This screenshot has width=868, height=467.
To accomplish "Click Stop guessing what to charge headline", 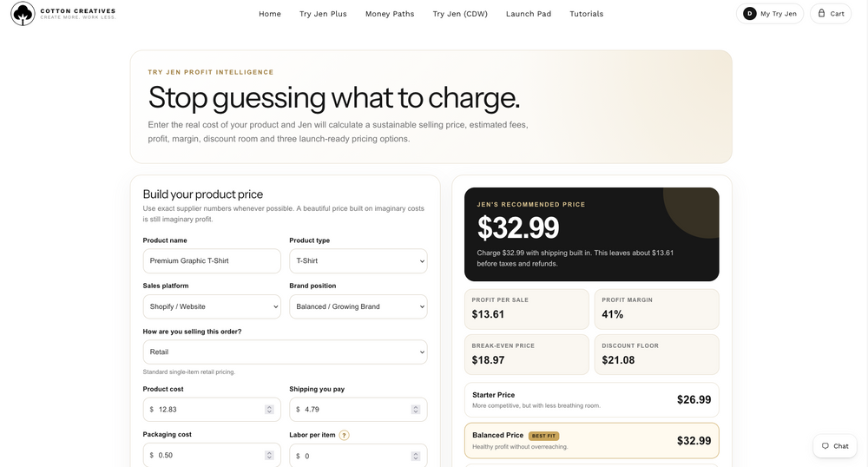I will pyautogui.click(x=334, y=98).
